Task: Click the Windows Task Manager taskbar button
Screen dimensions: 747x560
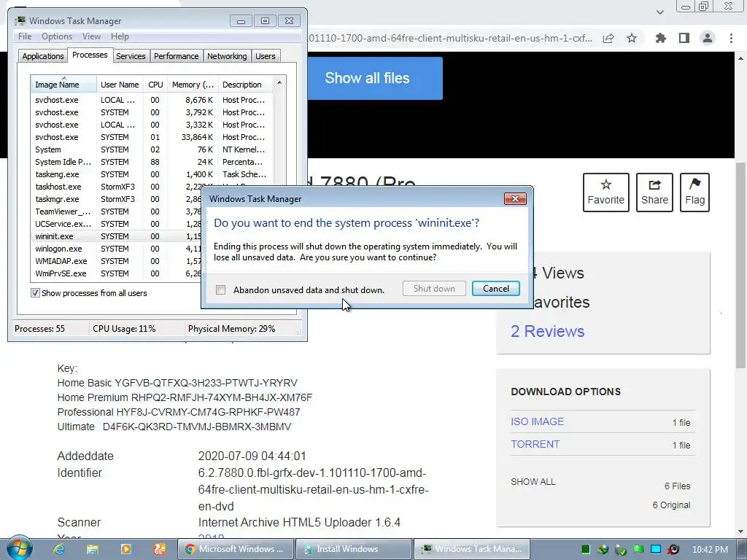Action: pyautogui.click(x=472, y=549)
